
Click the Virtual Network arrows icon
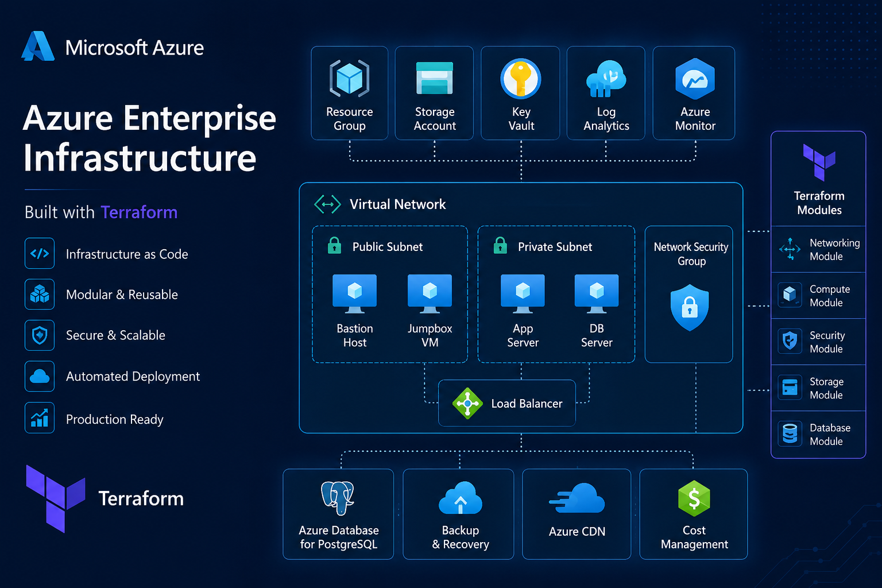[327, 204]
